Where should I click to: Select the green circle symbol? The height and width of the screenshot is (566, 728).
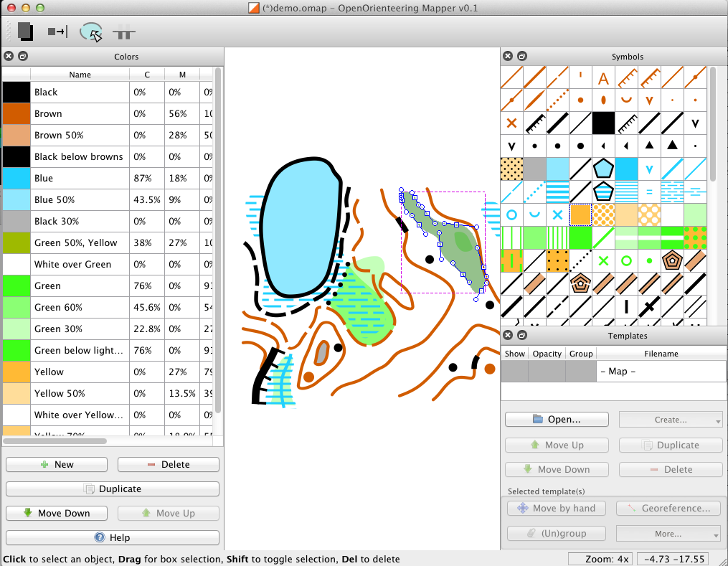(x=626, y=260)
